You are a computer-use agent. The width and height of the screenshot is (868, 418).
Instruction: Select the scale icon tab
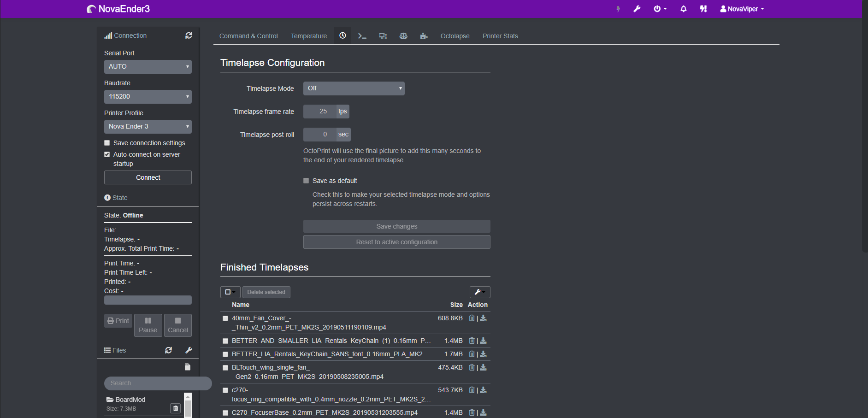403,35
